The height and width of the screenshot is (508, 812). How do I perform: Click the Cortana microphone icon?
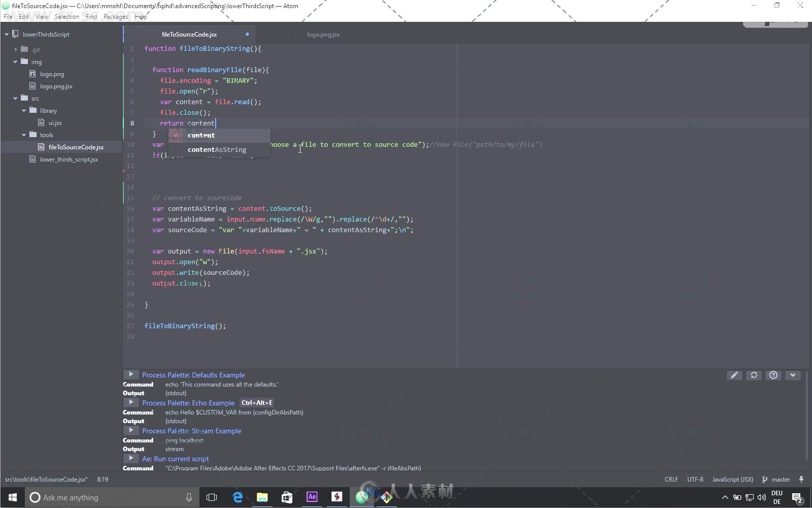pyautogui.click(x=189, y=497)
